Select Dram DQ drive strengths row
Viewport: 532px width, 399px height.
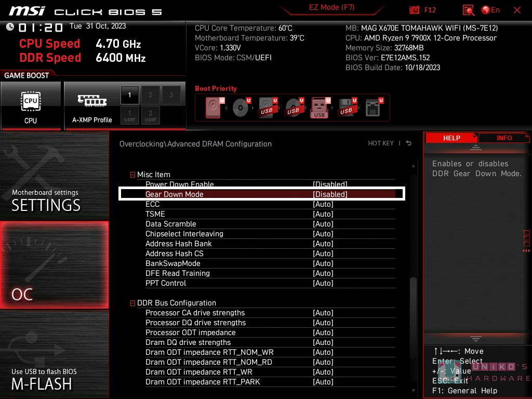270,342
